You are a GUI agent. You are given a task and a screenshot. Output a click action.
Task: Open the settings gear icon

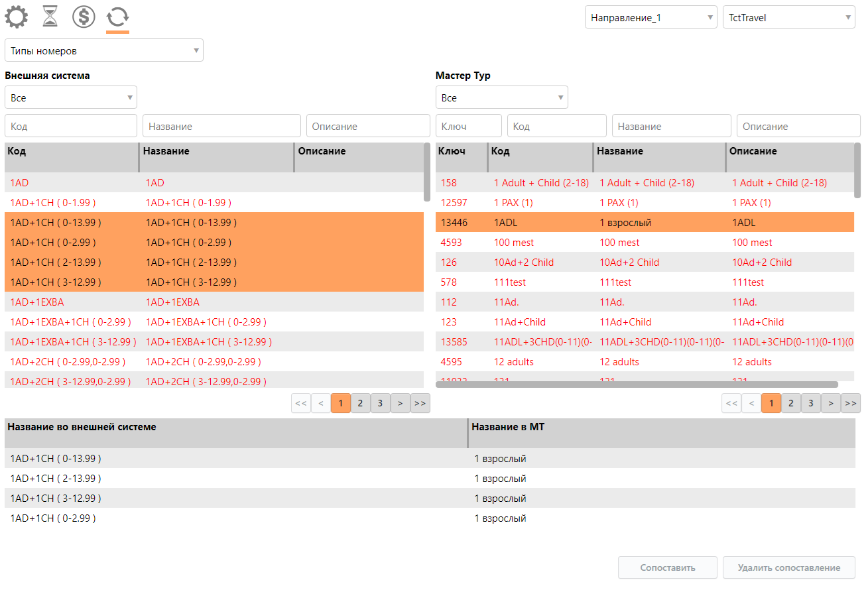click(17, 17)
